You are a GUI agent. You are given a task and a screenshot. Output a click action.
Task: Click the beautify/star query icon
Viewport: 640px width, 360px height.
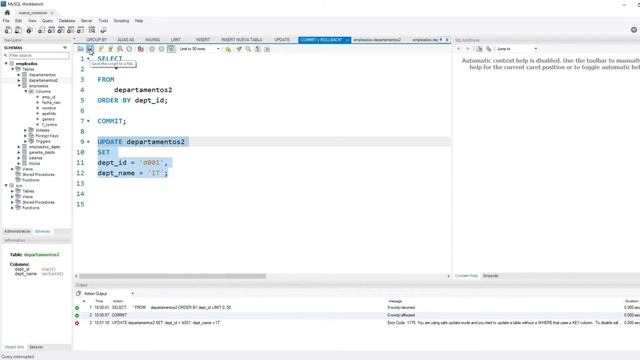point(228,49)
